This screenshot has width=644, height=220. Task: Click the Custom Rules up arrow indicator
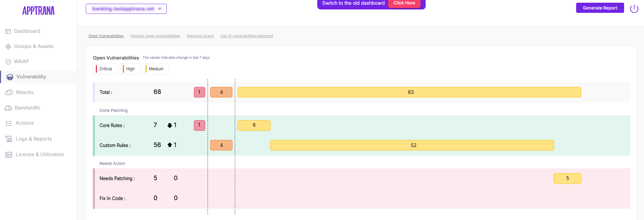coord(170,145)
